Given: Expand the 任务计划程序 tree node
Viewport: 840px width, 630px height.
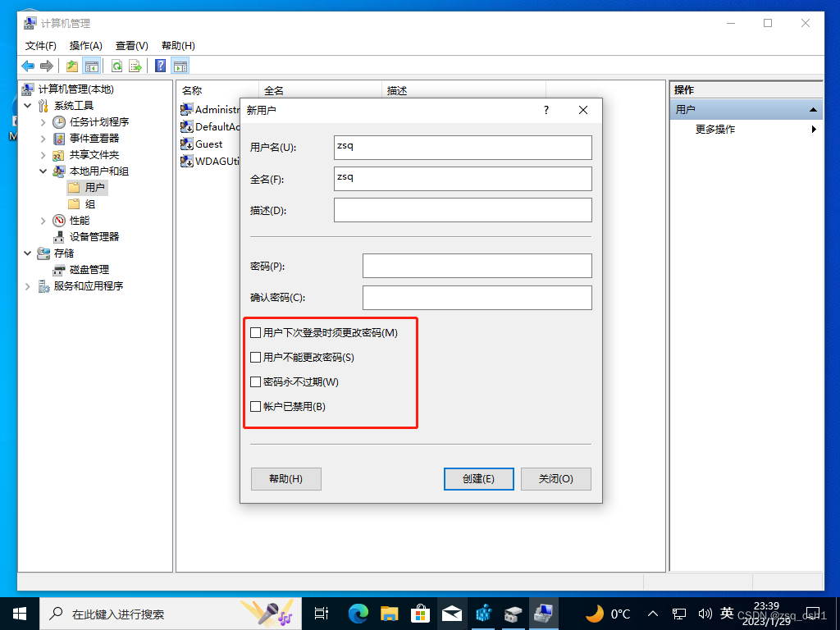Looking at the screenshot, I should coord(43,122).
